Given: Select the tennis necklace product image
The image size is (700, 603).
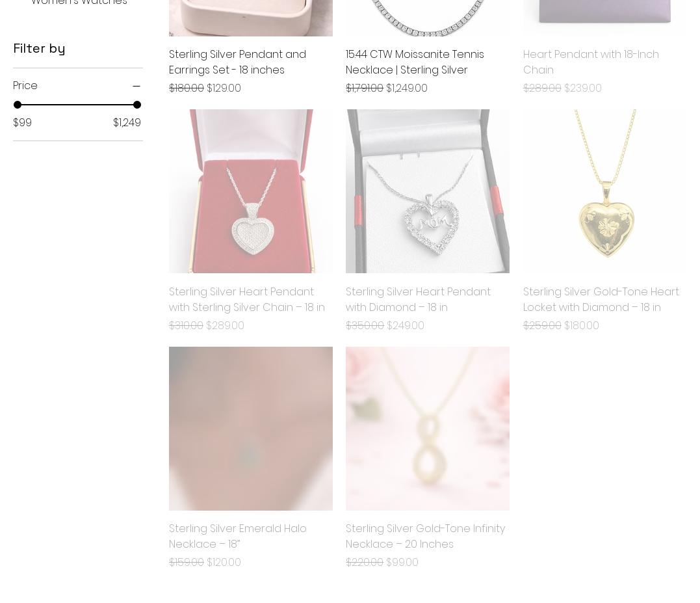Looking at the screenshot, I should (427, 18).
